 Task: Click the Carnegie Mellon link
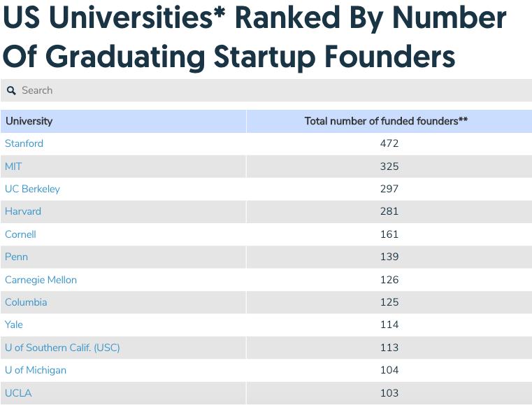pos(41,280)
